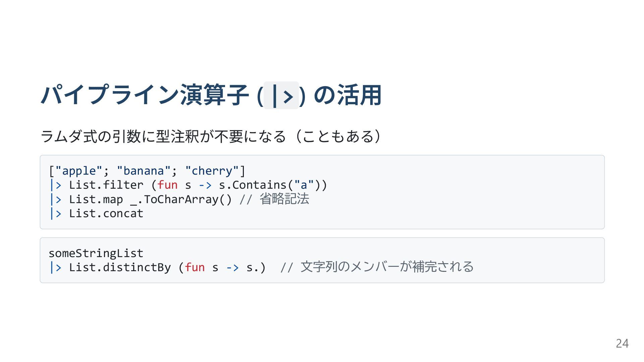Click the pipe operator before List.concat
The height and width of the screenshot is (362, 644).
coord(55,214)
